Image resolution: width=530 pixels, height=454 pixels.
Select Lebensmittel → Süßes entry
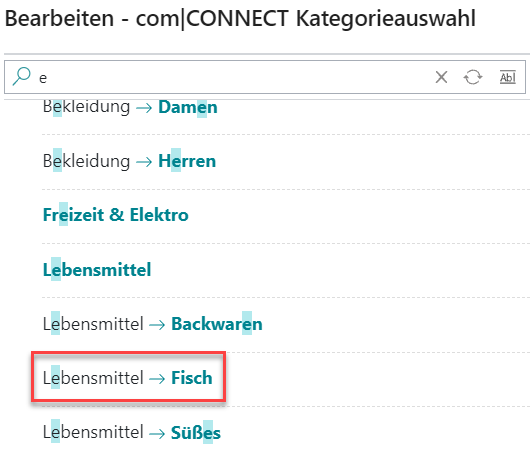(x=131, y=432)
